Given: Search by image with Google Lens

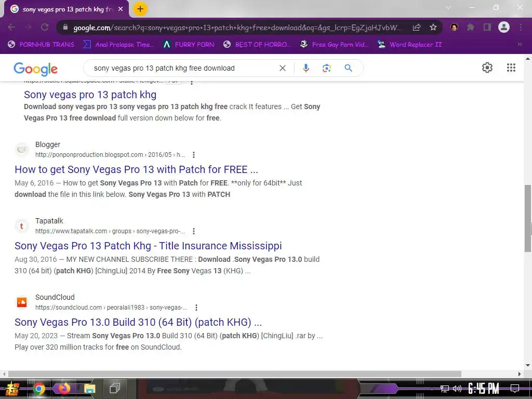Looking at the screenshot, I should (x=326, y=68).
